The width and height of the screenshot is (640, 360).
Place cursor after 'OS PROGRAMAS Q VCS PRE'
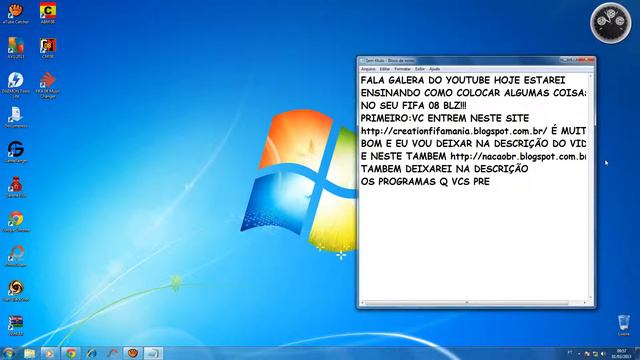point(490,182)
